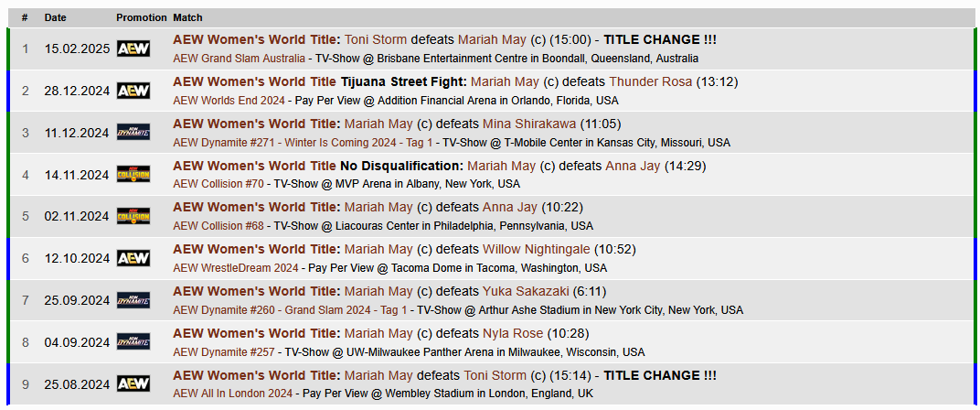
Task: Open the AEW All In London 2024 link
Action: [x=233, y=394]
